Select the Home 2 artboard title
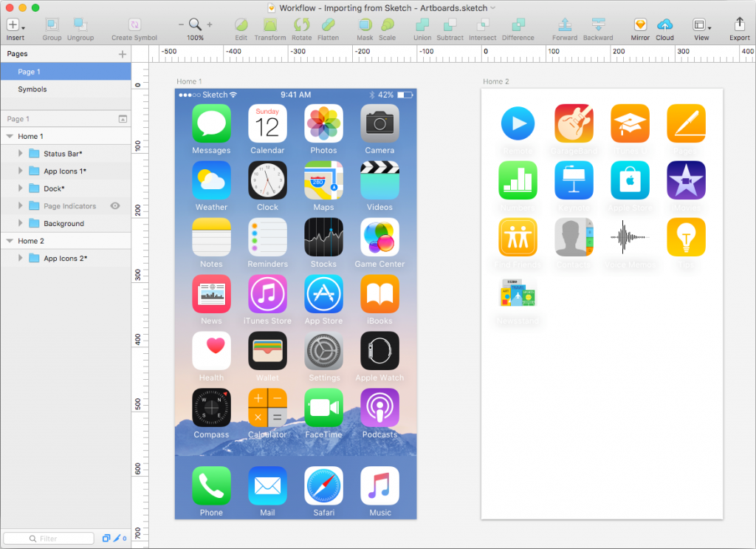Viewport: 756px width, 549px height. click(496, 81)
